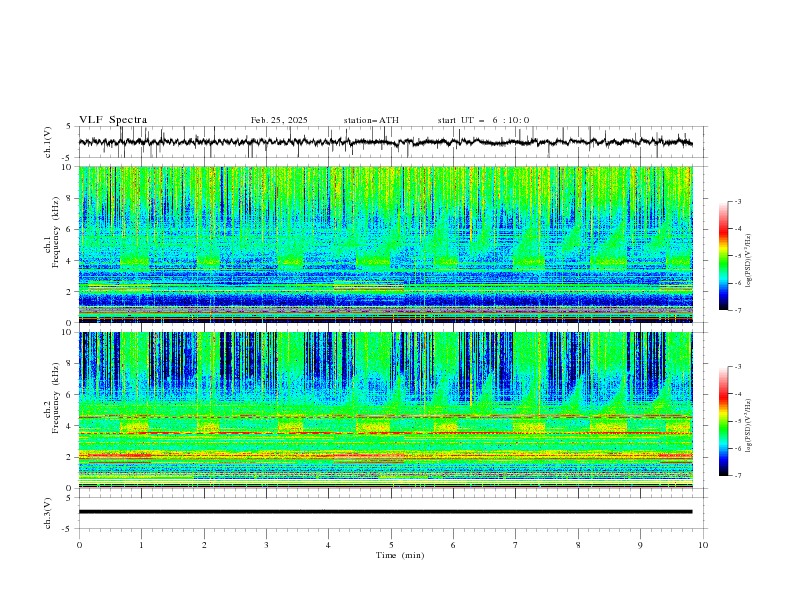Image resolution: width=792 pixels, height=612 pixels.
Task: Click the "ch.3(V)" axis label
Action: click(47, 513)
